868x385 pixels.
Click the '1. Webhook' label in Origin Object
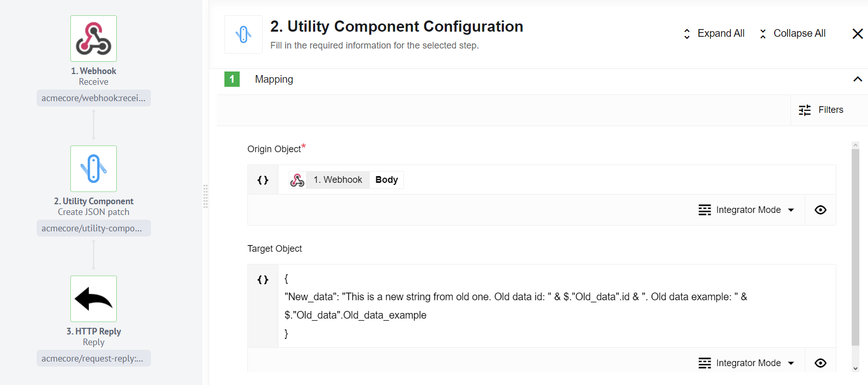point(338,179)
